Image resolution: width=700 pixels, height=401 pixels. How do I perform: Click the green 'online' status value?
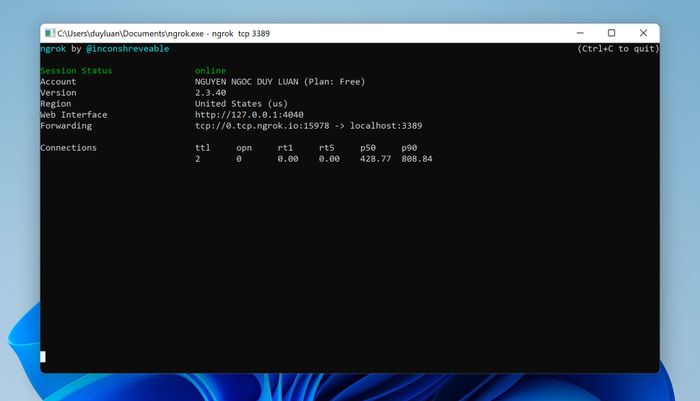(x=210, y=71)
